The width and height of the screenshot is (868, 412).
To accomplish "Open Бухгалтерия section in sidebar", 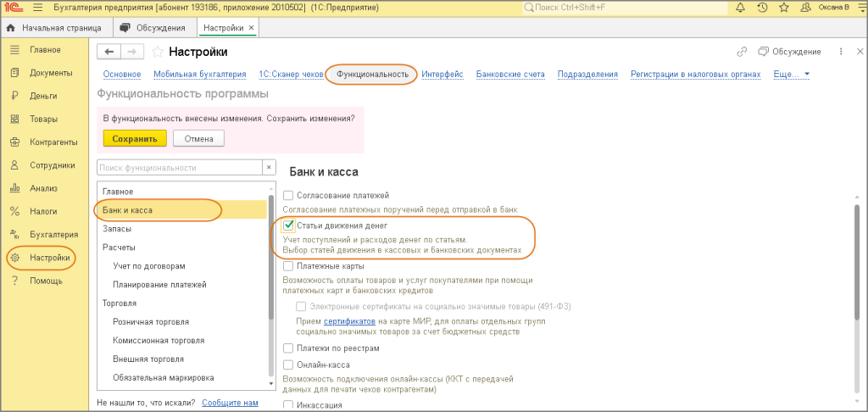I will point(46,234).
